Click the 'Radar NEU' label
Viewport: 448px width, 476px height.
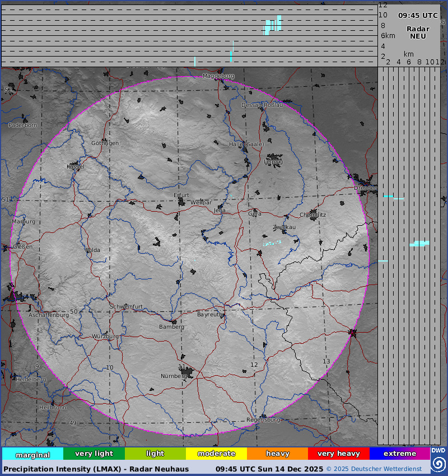(418, 32)
